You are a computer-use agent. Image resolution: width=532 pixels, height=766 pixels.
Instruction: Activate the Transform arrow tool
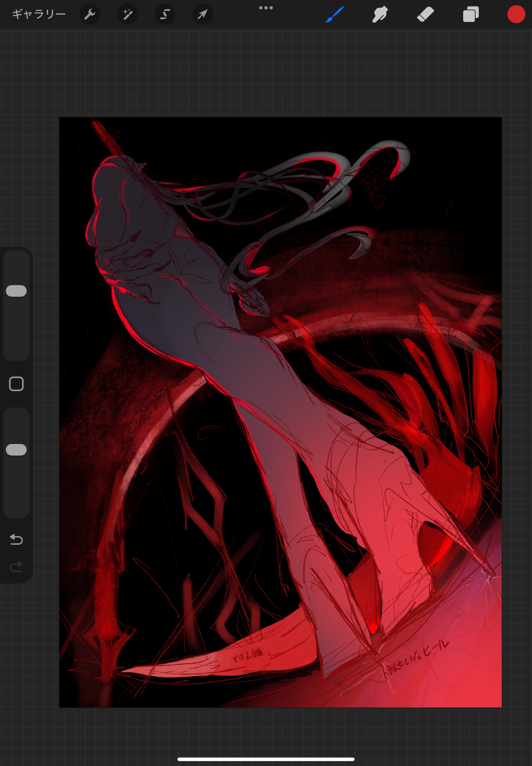pos(202,15)
